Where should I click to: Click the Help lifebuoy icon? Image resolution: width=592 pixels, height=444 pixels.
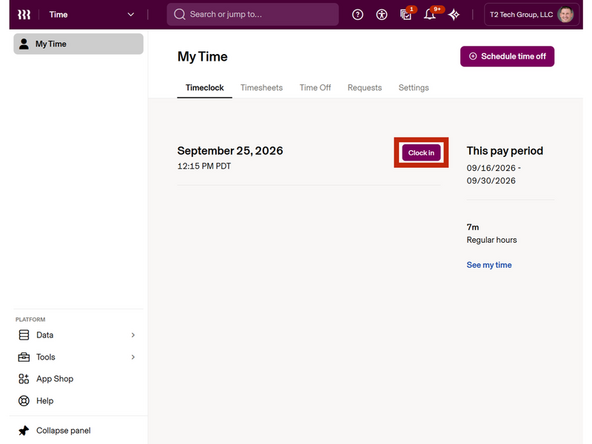(x=24, y=401)
